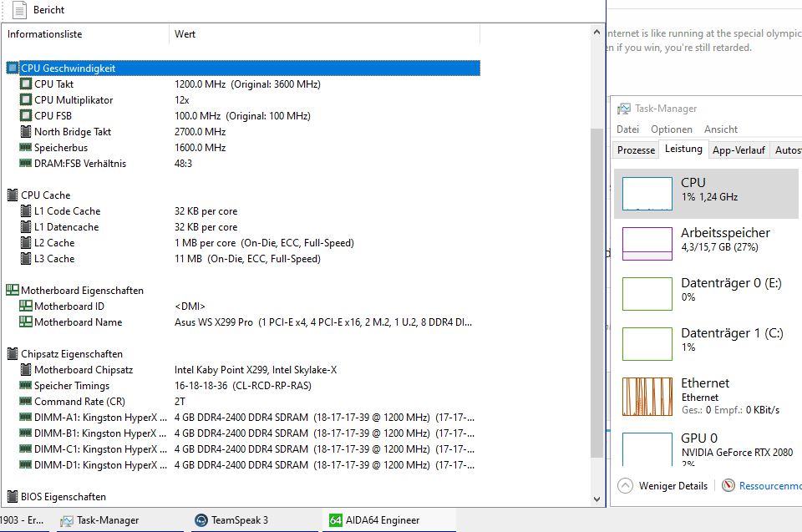This screenshot has height=532, width=802.
Task: Click the Weniger Details label
Action: click(x=673, y=486)
